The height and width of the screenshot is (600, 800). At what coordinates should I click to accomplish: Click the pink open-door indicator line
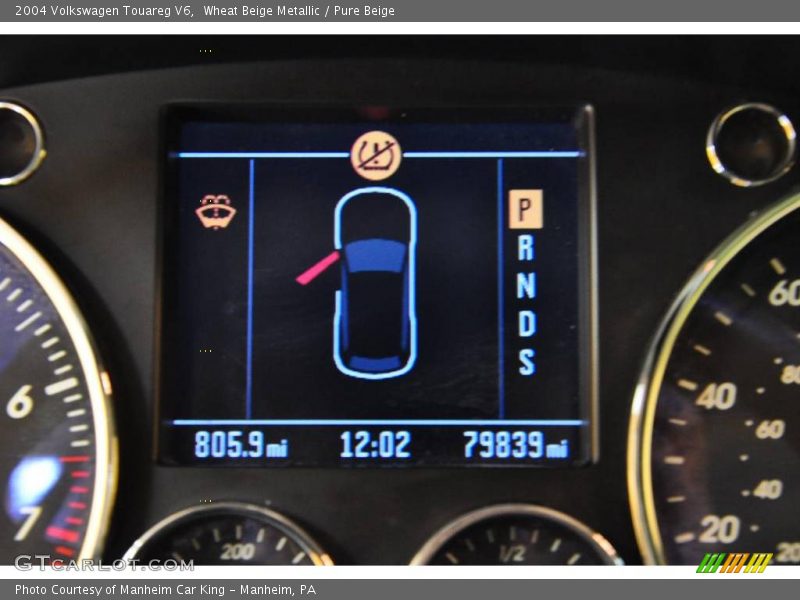[317, 267]
